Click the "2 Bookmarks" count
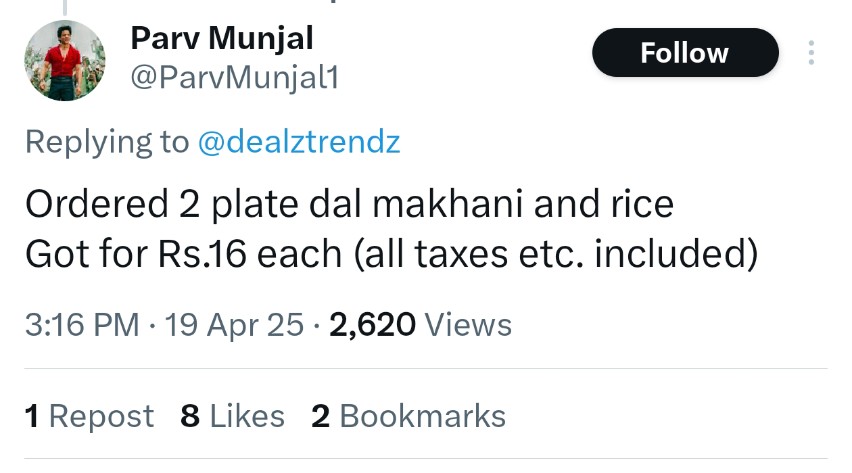 (408, 416)
